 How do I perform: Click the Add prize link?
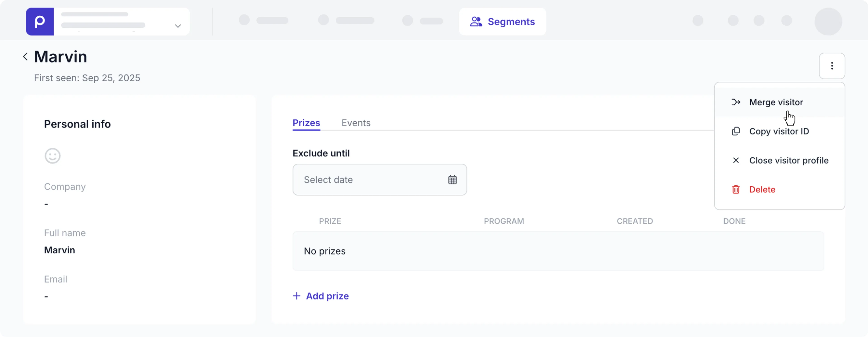tap(321, 296)
